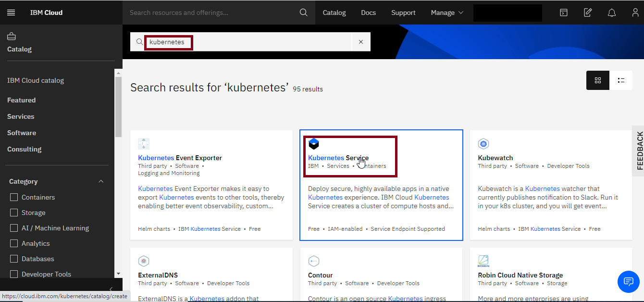644x302 pixels.
Task: Open the chat support bubble
Action: [628, 281]
